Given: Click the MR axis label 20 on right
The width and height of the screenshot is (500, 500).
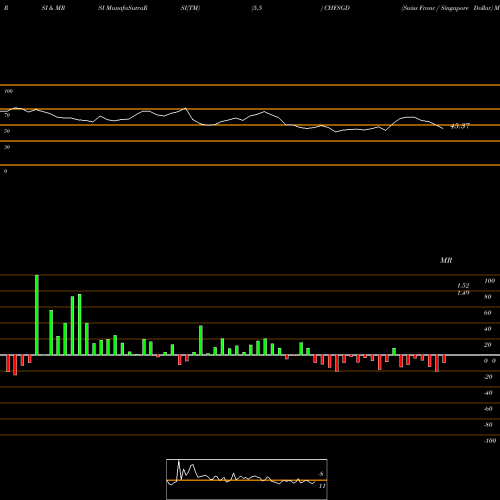Looking at the screenshot, I should (488, 345).
